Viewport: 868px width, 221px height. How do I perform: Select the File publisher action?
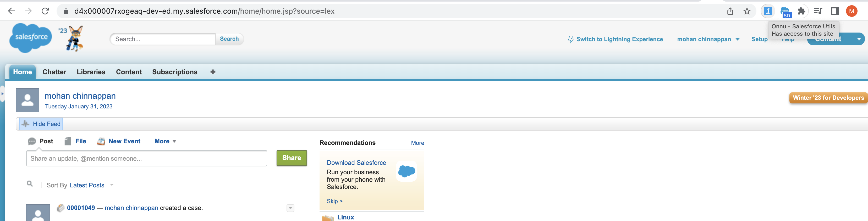(75, 141)
